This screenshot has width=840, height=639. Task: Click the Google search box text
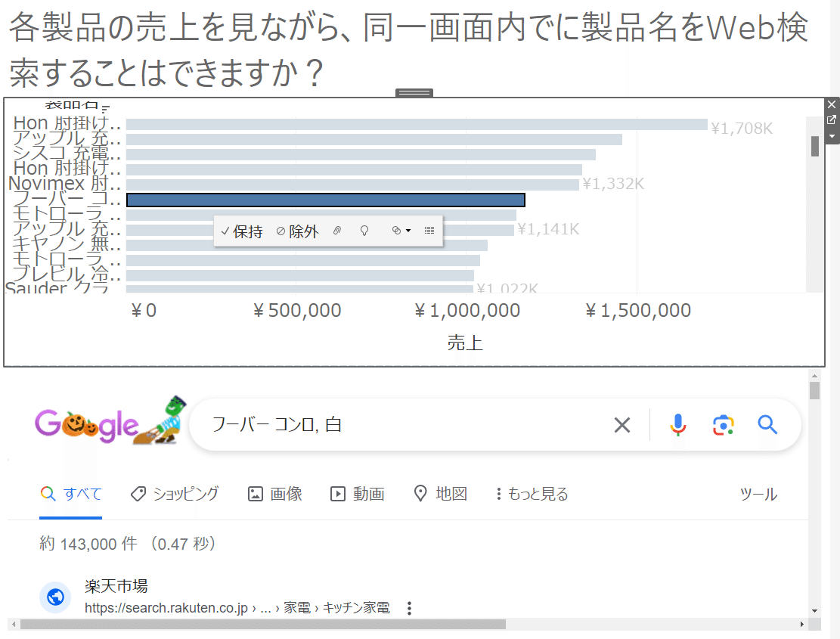[x=277, y=425]
